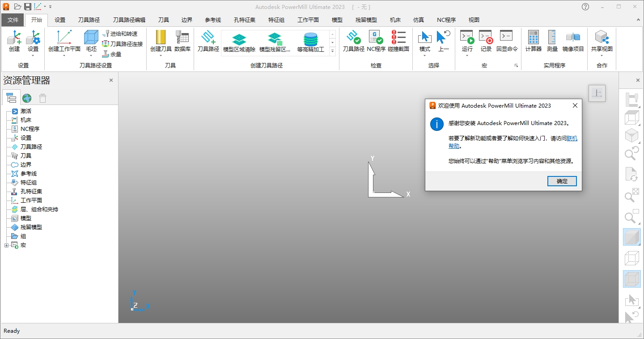Click the 上 view cube face
The image size is (644, 339).
[597, 93]
